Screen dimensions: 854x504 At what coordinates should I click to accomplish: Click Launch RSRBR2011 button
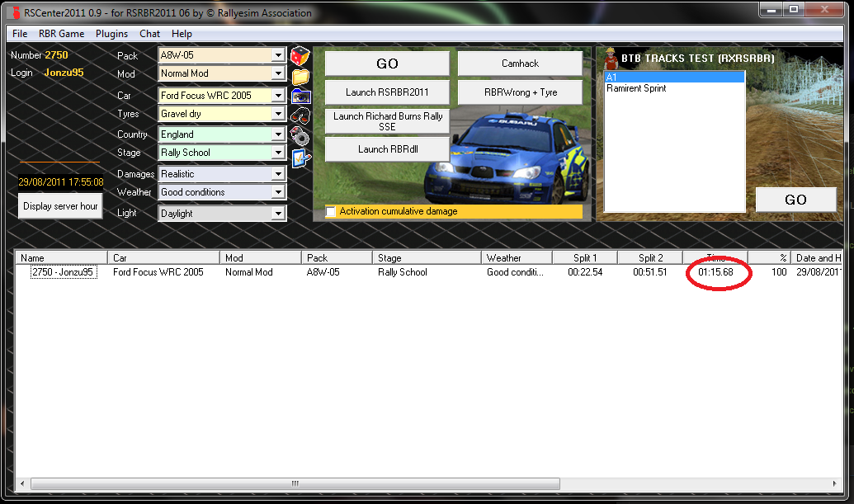coord(387,92)
